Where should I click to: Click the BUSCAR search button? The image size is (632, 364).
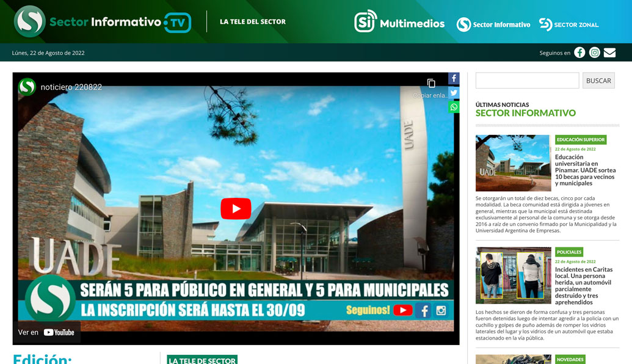click(598, 80)
